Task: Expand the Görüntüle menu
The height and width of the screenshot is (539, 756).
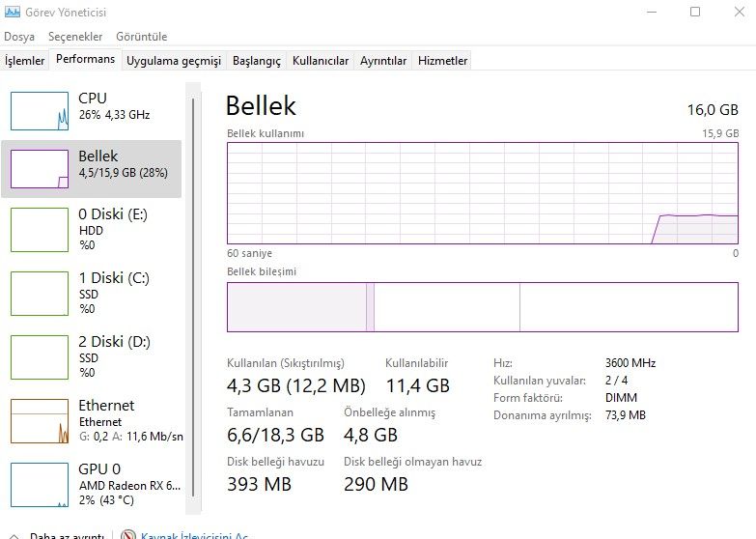Action: point(141,37)
